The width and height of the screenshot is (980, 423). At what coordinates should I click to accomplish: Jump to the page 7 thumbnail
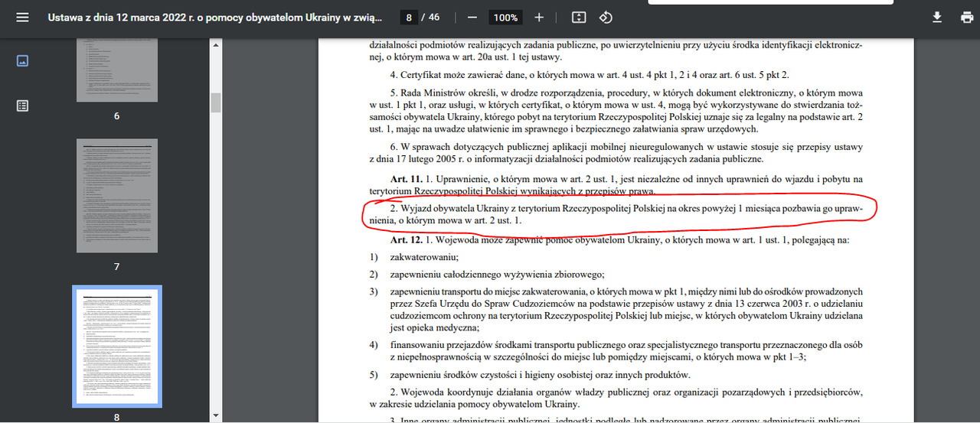point(116,196)
